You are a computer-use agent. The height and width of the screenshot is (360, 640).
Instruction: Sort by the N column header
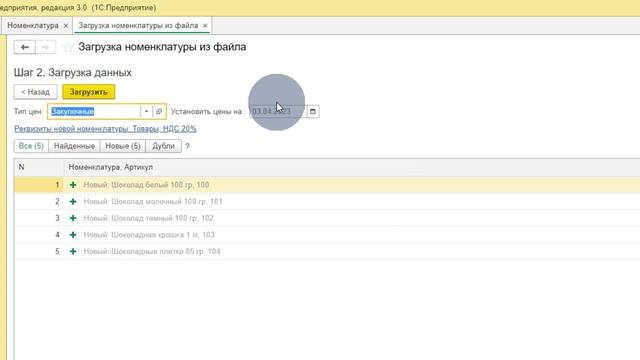click(39, 167)
